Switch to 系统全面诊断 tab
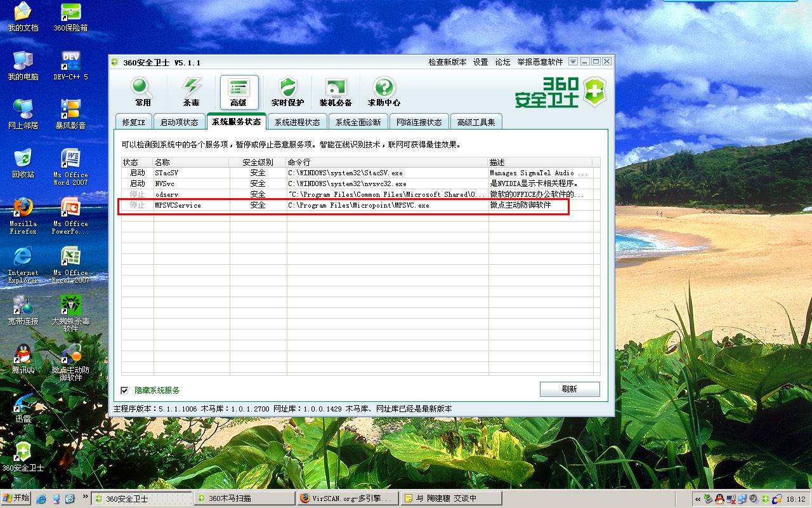The image size is (812, 508). tap(358, 122)
